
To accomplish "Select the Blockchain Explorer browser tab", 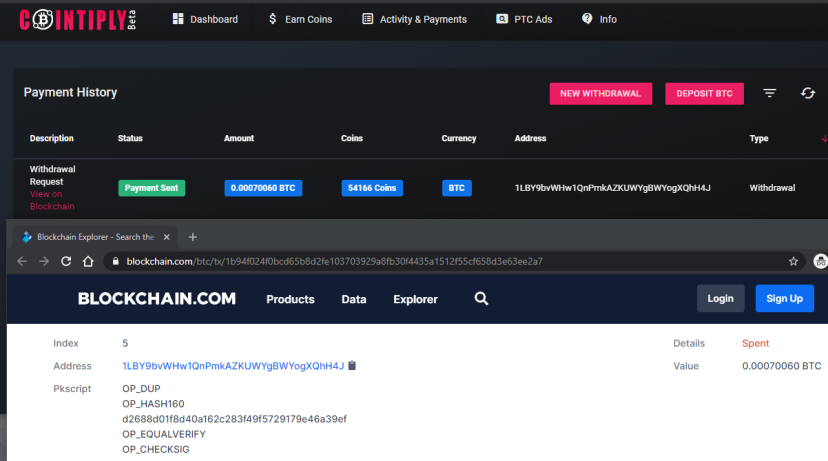I will point(95,237).
